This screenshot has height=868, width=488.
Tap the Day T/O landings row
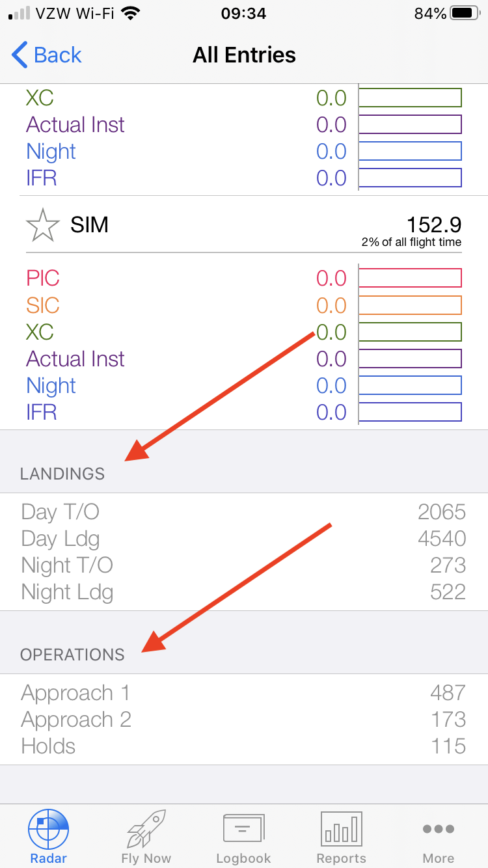[x=244, y=512]
